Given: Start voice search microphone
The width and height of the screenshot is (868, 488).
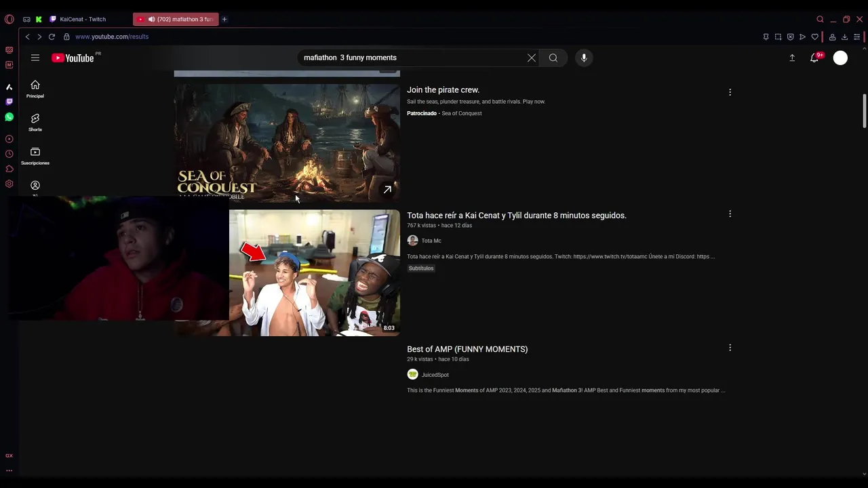Looking at the screenshot, I should coord(584,58).
